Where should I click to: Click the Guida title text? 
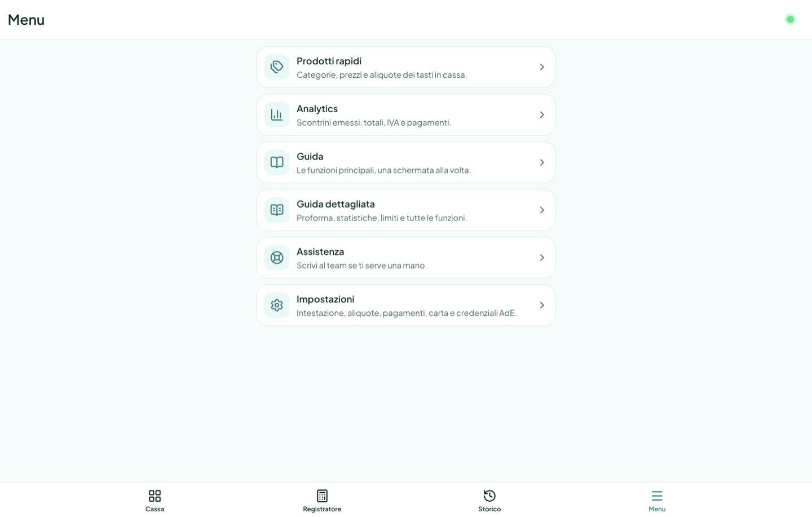pos(310,156)
